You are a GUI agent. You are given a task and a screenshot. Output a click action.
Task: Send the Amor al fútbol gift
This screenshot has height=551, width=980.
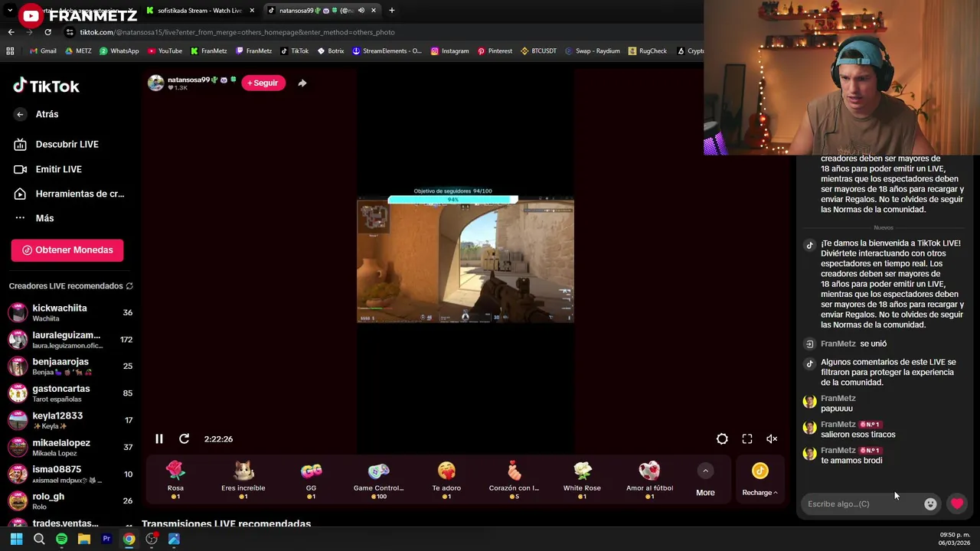(x=649, y=480)
